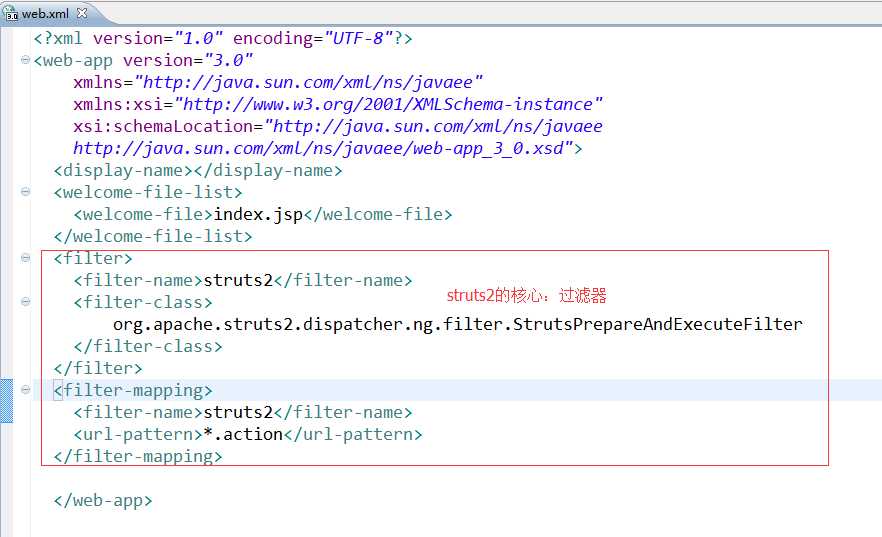Click the xmlns:xsi XMLSchema-instance value
Image resolution: width=882 pixels, height=537 pixels.
pyautogui.click(x=388, y=104)
